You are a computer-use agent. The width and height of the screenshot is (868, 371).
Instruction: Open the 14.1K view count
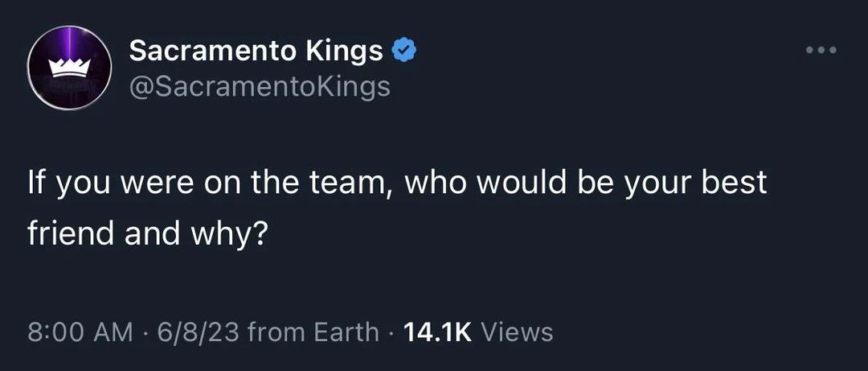438,332
